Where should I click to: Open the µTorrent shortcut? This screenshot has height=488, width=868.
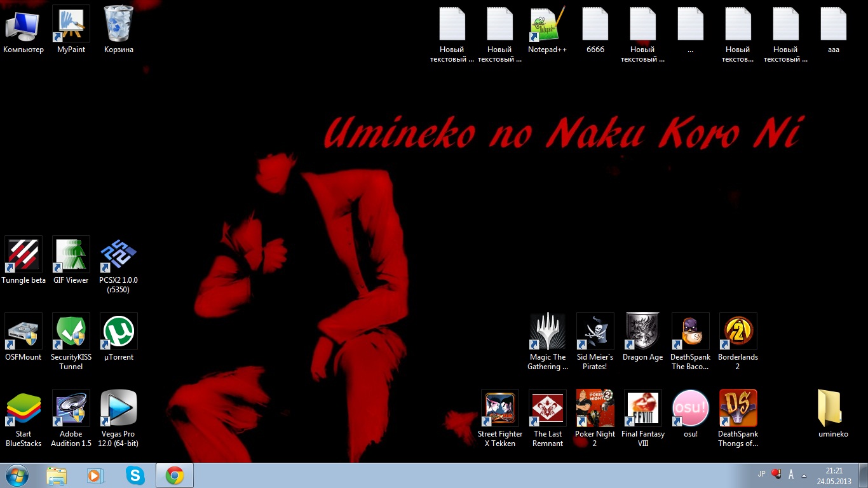[119, 337]
